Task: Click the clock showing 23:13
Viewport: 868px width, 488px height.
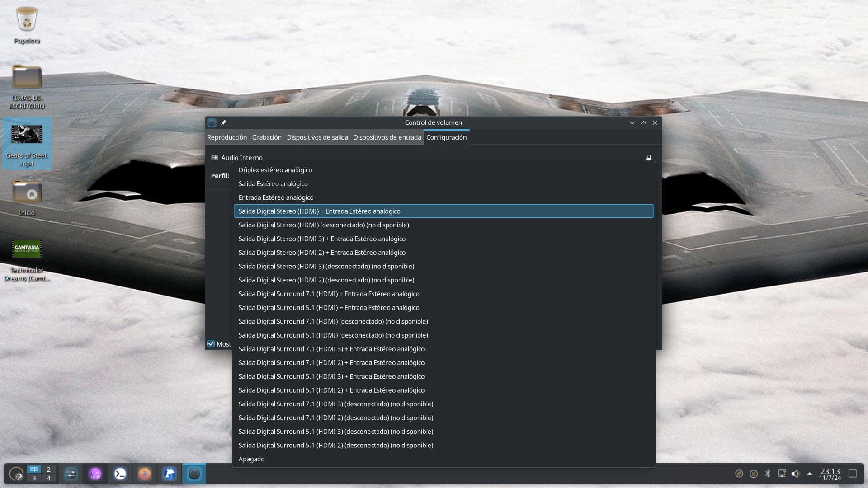Action: (x=830, y=474)
